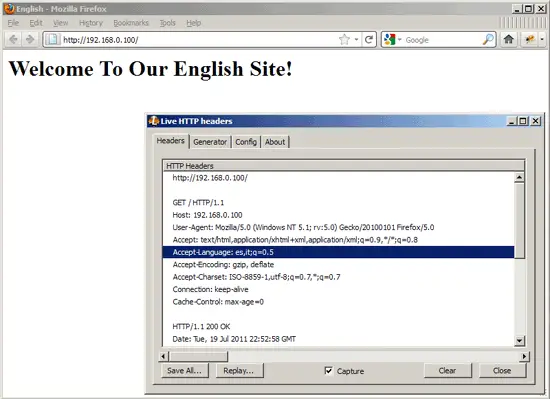Go to the home page via the house icon
This screenshot has width=550, height=399.
pos(509,39)
